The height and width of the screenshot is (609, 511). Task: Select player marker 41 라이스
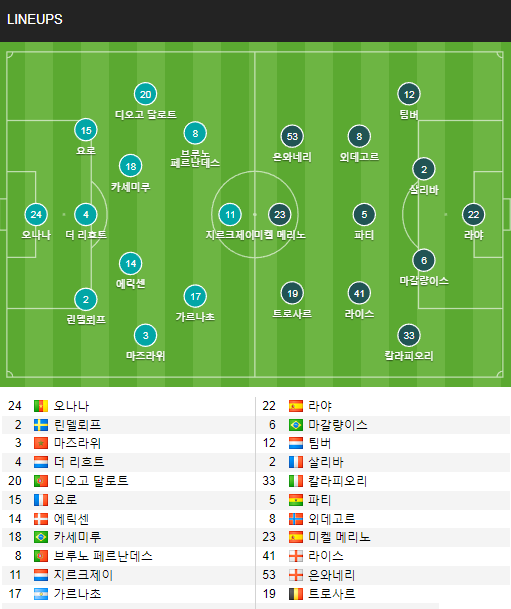click(359, 293)
